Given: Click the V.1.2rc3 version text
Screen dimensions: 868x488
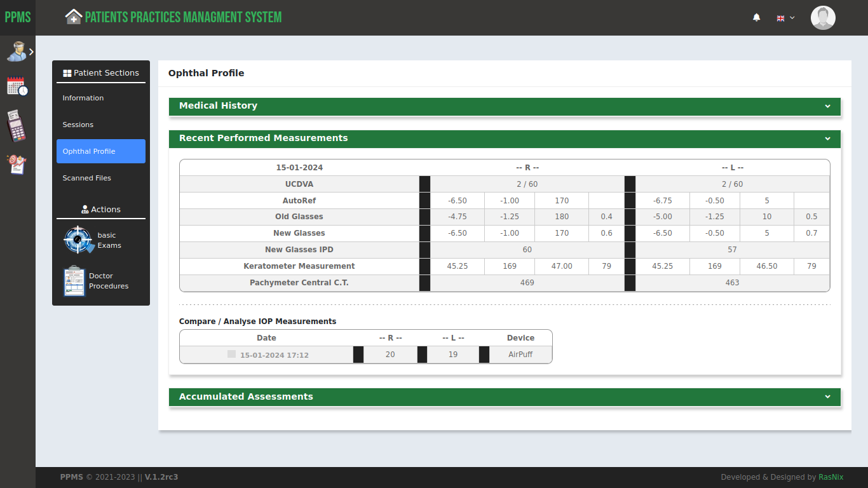Looking at the screenshot, I should click(x=161, y=477).
